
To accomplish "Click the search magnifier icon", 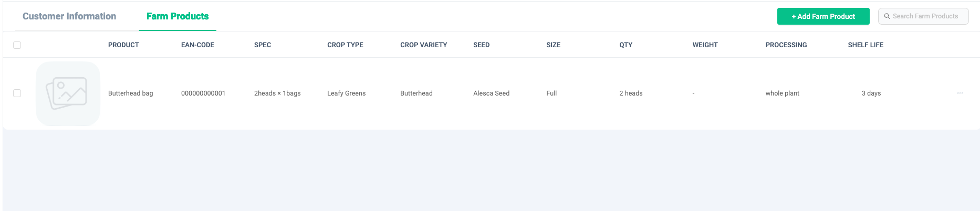I will pos(887,16).
